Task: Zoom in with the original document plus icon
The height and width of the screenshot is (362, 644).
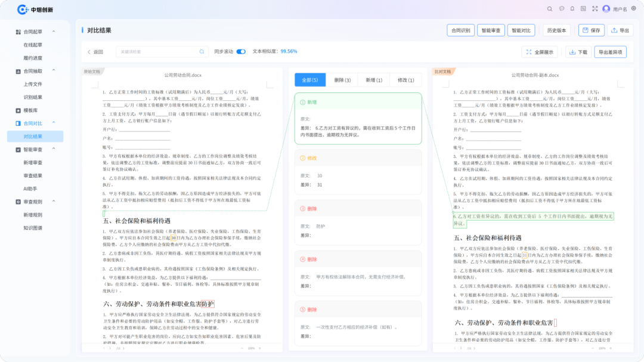Action: click(259, 348)
